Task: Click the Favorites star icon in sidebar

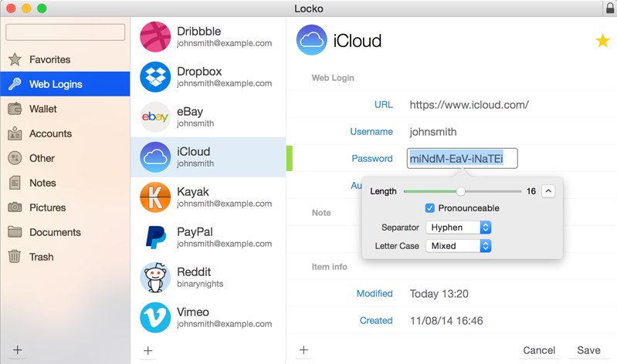Action: [x=15, y=59]
